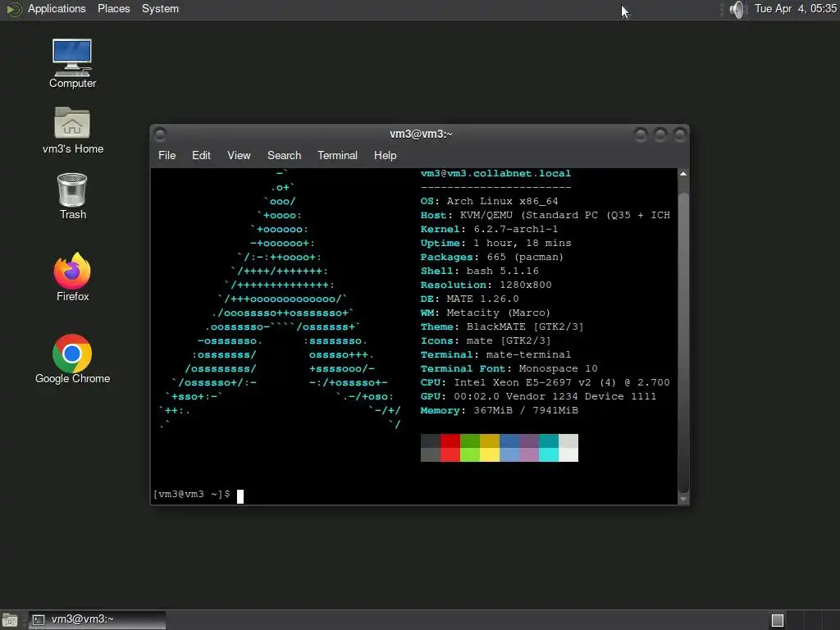Click the terminal vertical scrollbar thumb
Screen dimensions: 840x630
pos(683,342)
